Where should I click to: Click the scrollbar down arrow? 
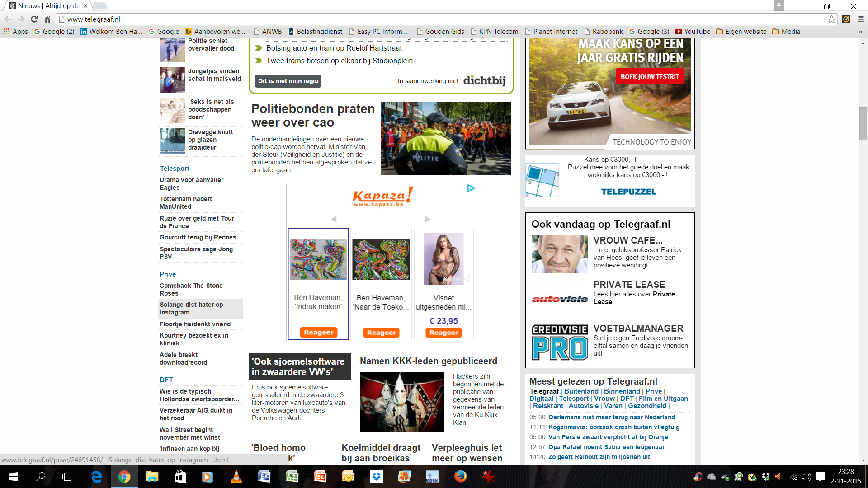(863, 460)
